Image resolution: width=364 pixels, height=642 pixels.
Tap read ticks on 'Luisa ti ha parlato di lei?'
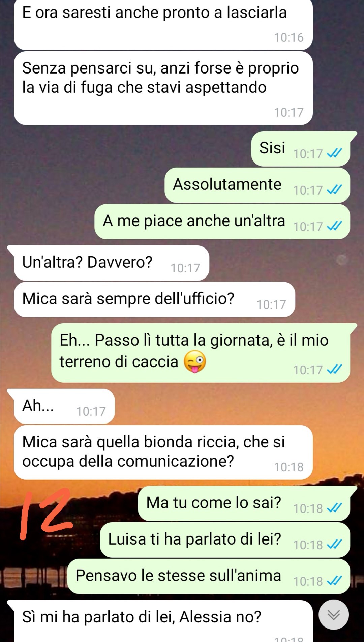click(335, 545)
